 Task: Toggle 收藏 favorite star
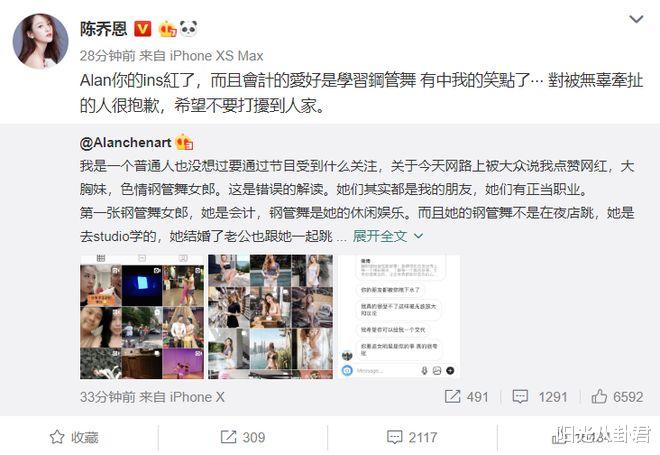point(74,437)
